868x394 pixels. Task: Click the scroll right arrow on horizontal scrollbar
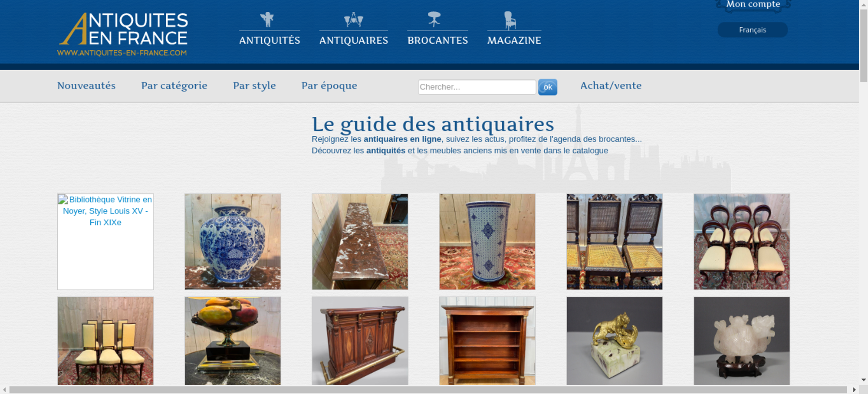[x=854, y=390]
